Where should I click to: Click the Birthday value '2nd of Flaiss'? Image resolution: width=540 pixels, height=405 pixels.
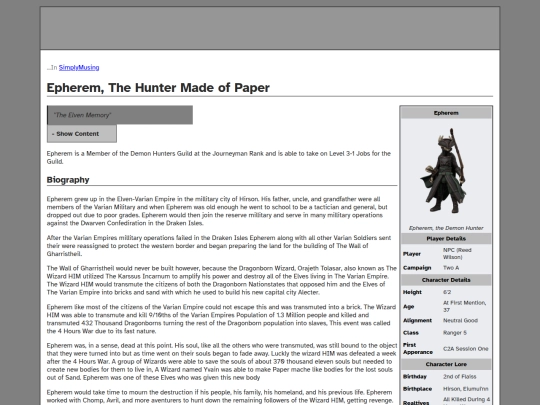pos(460,376)
